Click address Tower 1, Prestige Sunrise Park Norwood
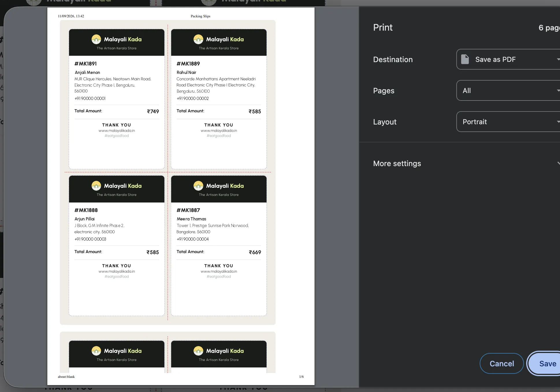 click(x=213, y=226)
